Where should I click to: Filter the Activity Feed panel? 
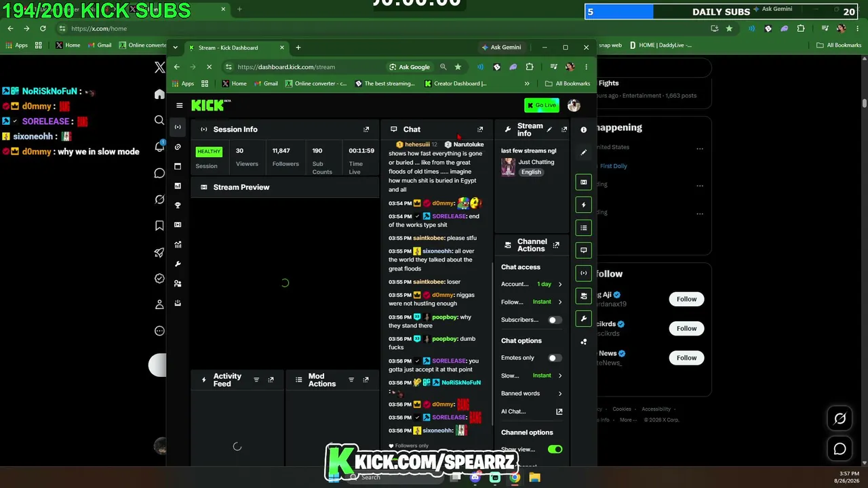pos(256,380)
